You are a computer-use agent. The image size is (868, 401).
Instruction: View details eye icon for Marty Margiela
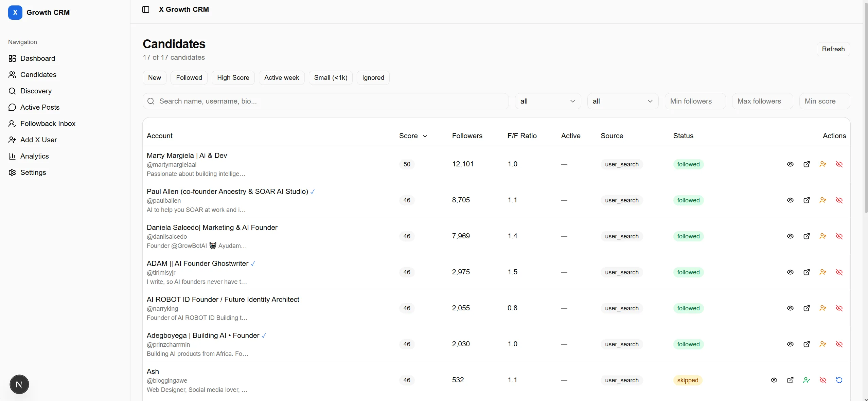(790, 164)
